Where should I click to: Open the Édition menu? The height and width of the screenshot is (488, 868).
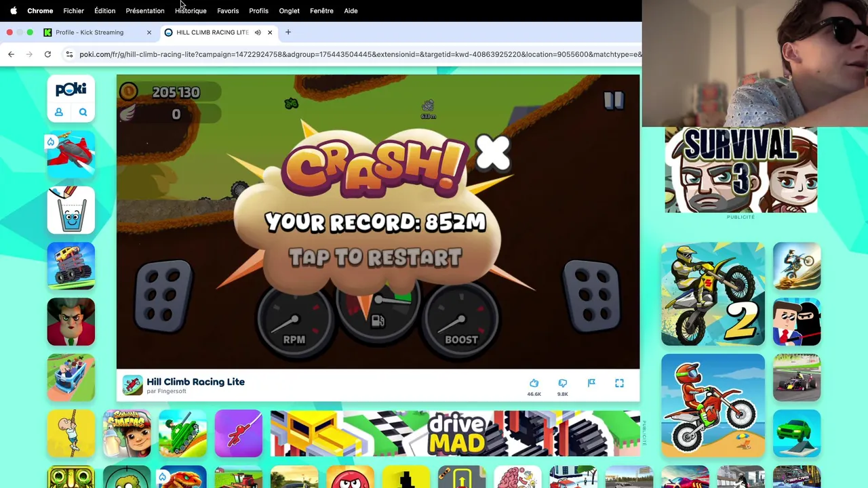point(104,11)
